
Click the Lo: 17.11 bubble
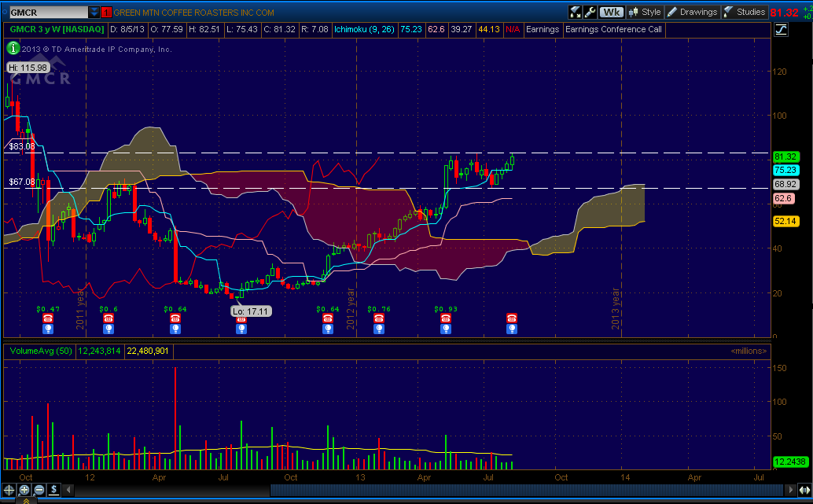(x=251, y=311)
